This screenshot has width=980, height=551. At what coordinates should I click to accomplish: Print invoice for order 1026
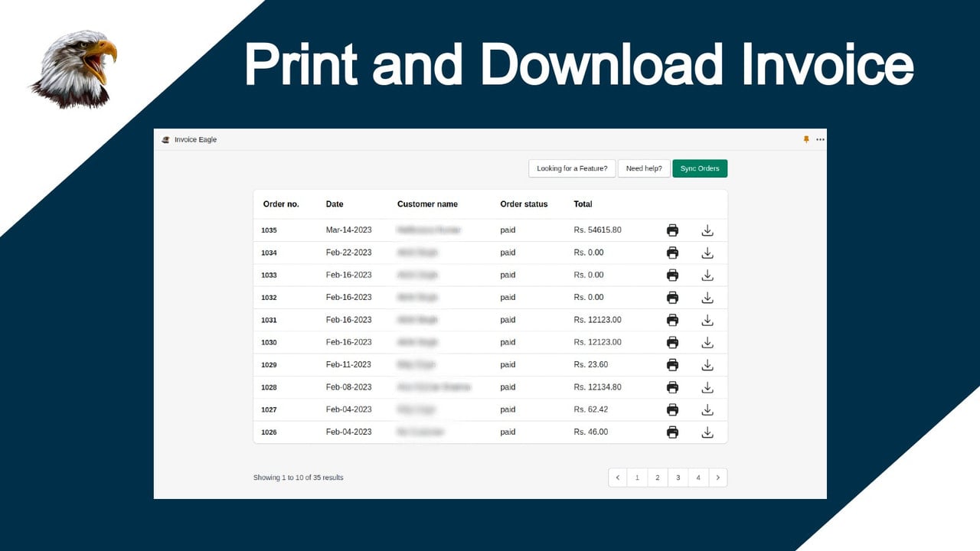pyautogui.click(x=672, y=432)
